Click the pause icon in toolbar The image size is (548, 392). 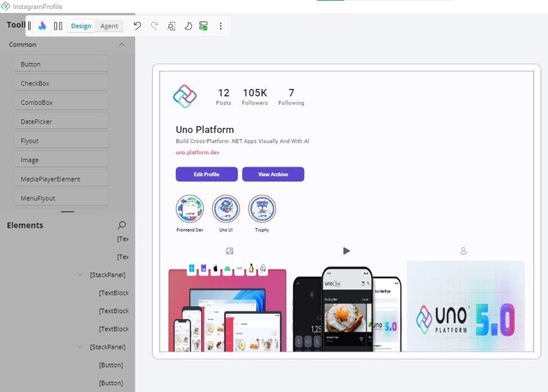[58, 26]
